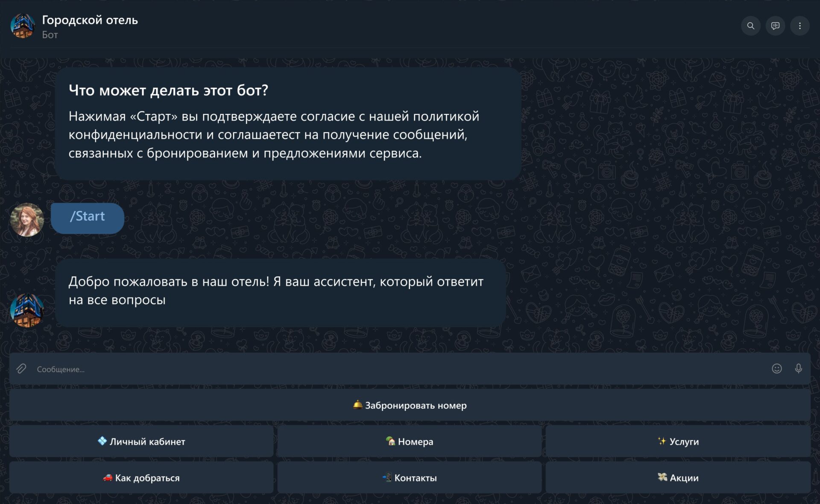Click bot avatar next to welcome message
820x504 pixels.
click(x=27, y=310)
